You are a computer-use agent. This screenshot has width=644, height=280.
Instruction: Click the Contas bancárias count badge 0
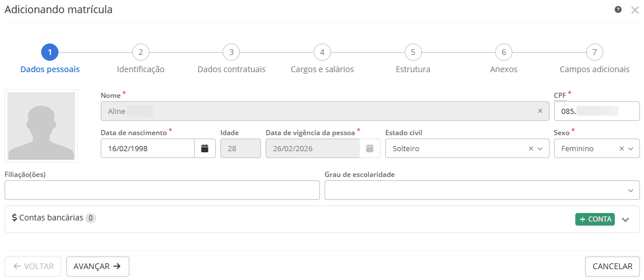pyautogui.click(x=91, y=218)
